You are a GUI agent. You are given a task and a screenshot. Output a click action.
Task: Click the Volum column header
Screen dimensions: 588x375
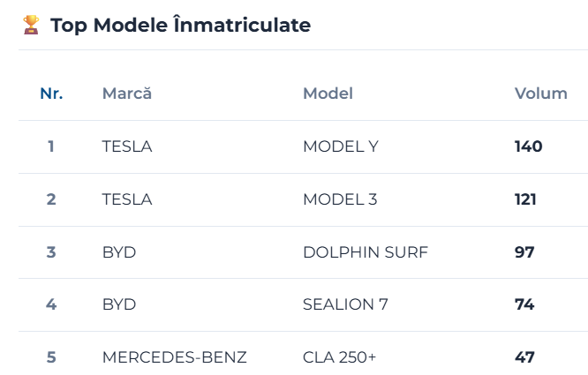click(540, 94)
